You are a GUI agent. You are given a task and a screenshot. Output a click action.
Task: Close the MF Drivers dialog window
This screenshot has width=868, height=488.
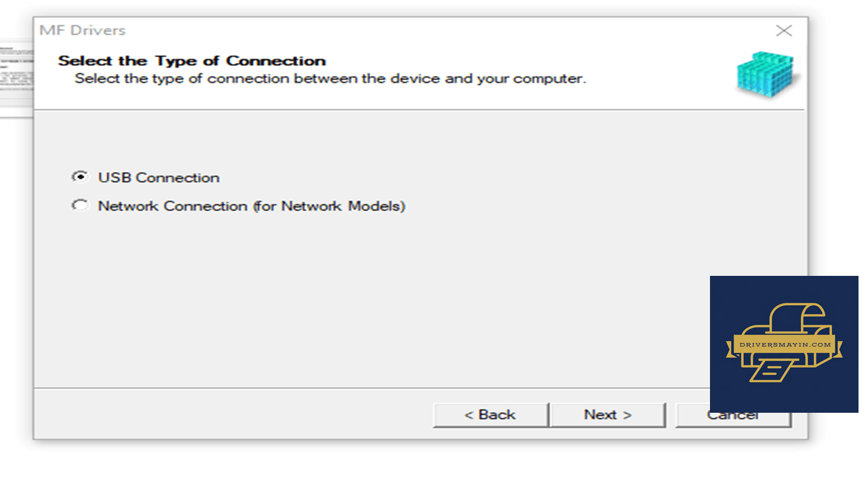click(784, 30)
